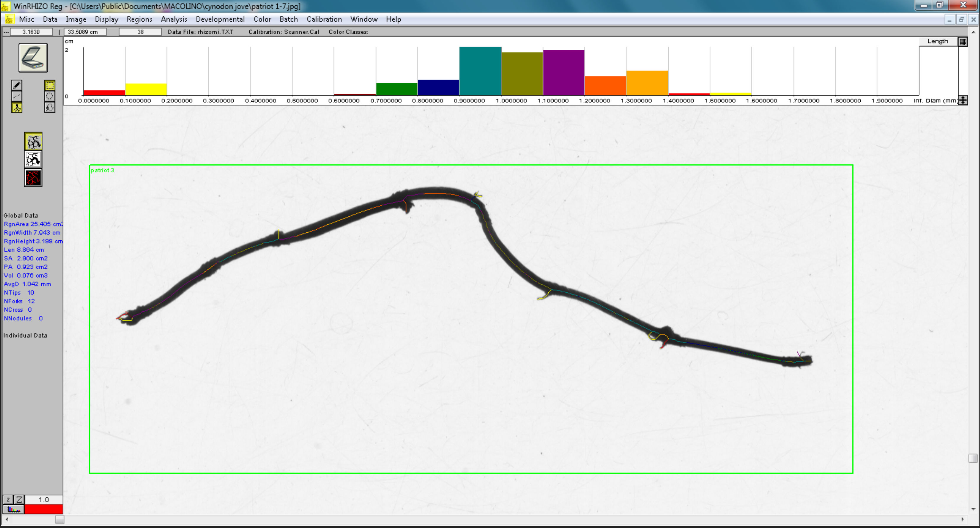
Task: Toggle the grayscale root image display mode
Action: (x=33, y=142)
